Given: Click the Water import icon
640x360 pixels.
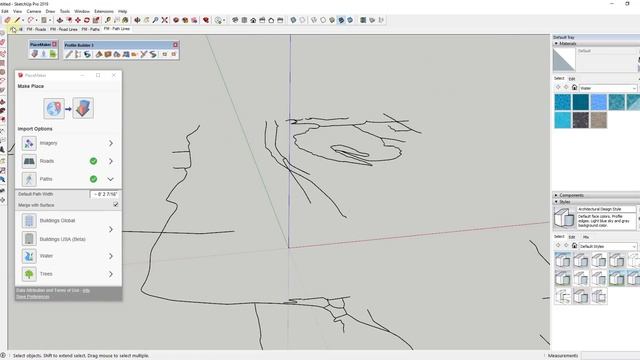Looking at the screenshot, I should 29,256.
